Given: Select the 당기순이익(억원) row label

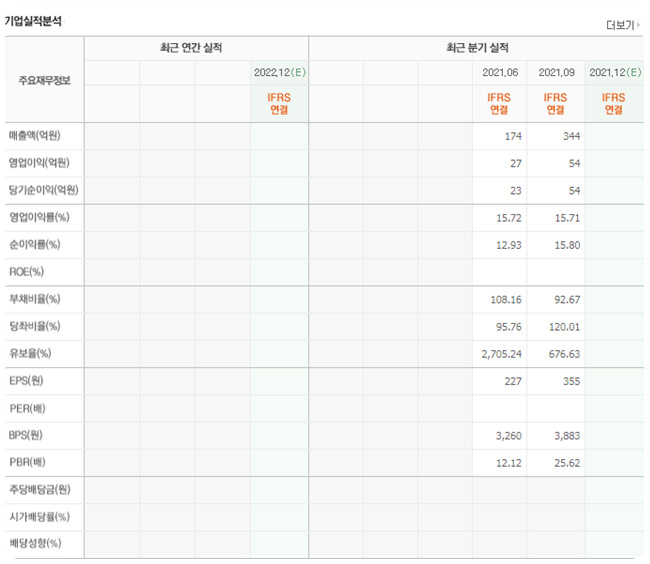Looking at the screenshot, I should click(44, 190).
